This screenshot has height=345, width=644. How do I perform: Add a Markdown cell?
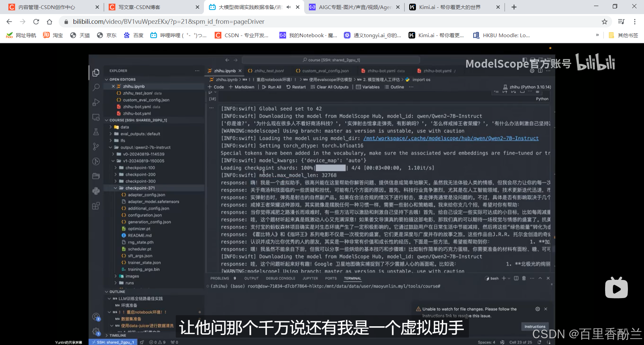(241, 87)
